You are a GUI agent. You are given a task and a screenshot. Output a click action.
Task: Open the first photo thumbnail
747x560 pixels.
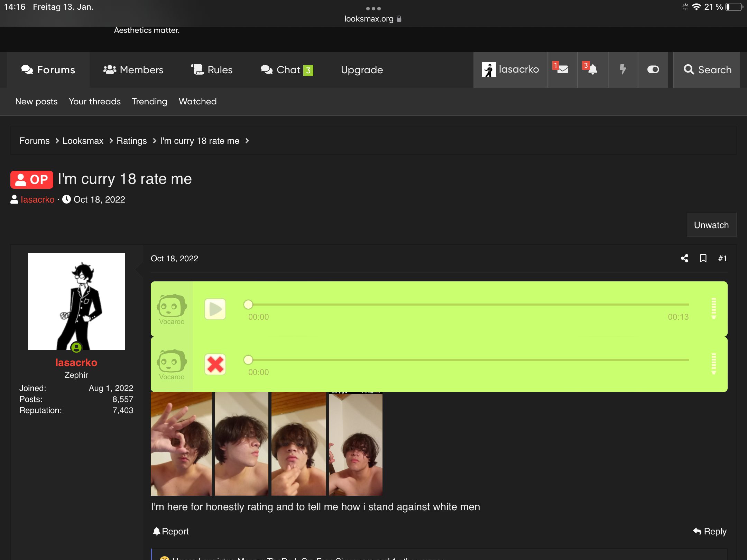[181, 444]
